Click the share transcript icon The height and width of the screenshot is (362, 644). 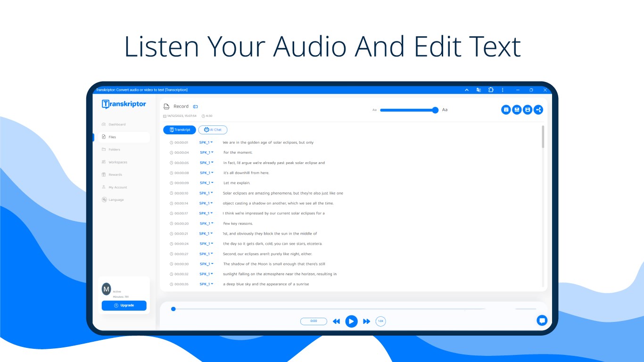[x=539, y=110]
